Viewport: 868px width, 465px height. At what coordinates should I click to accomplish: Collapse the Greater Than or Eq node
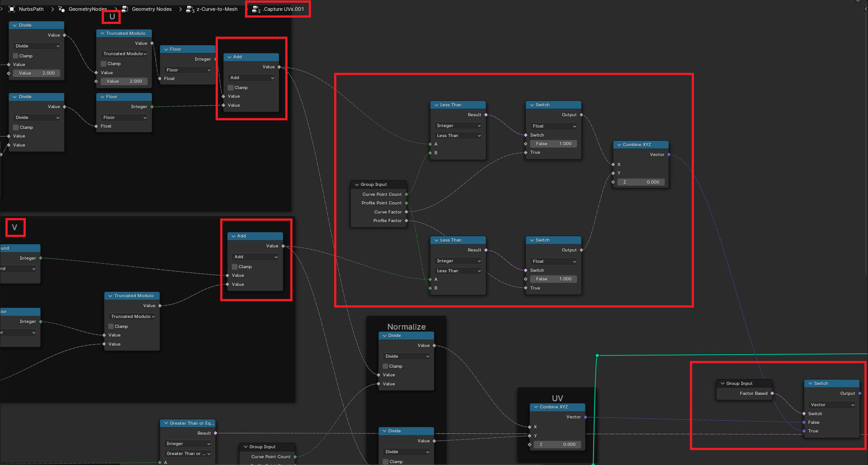[x=166, y=423]
